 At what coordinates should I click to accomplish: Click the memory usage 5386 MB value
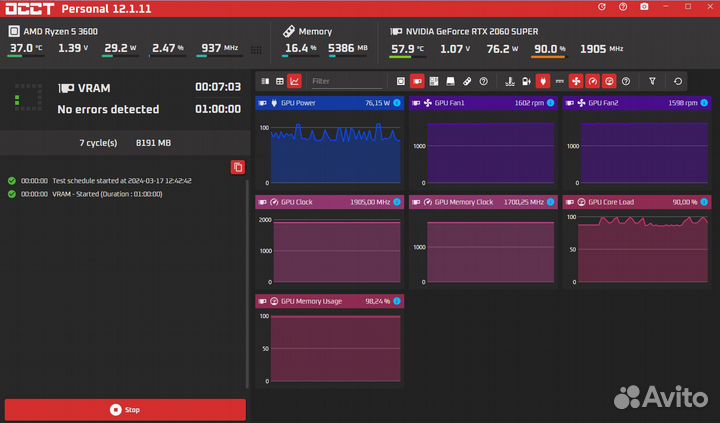[348, 48]
